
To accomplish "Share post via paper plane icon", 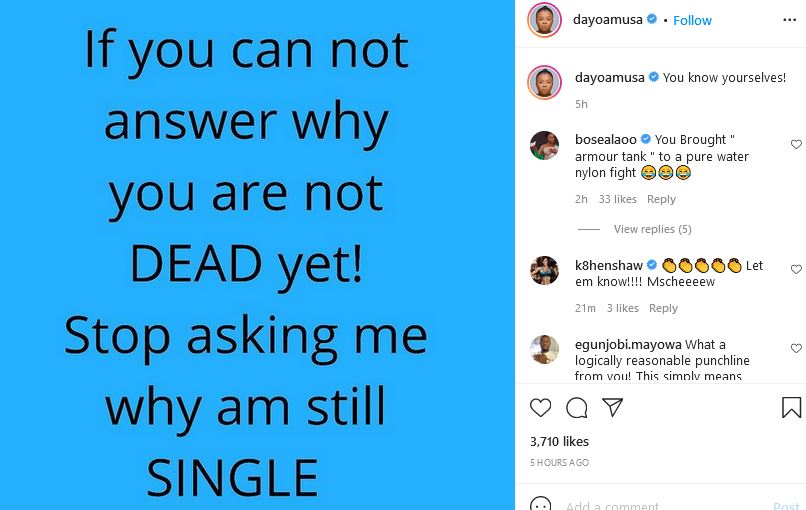I will pos(613,407).
